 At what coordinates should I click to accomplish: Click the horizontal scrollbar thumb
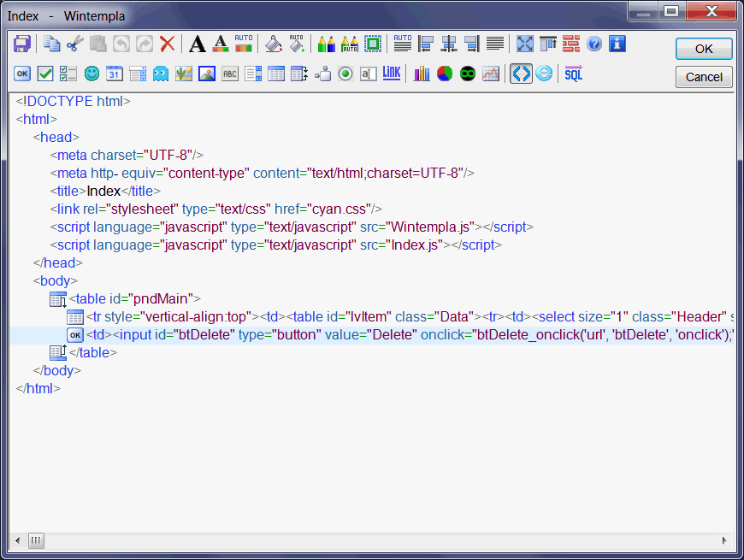click(x=36, y=540)
